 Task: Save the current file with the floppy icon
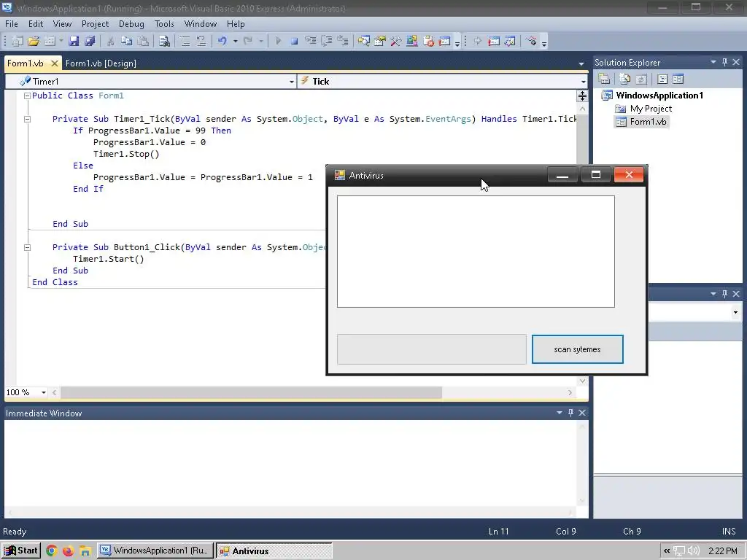tap(74, 42)
